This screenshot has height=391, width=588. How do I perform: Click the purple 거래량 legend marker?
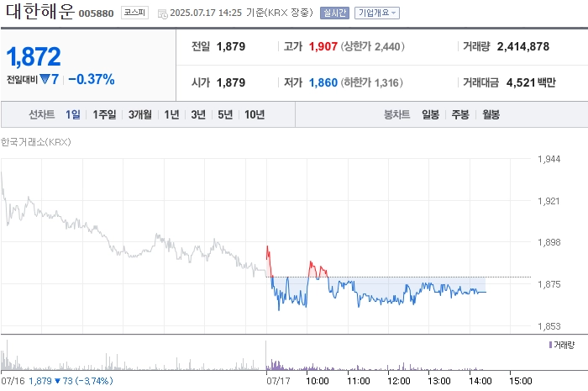[x=550, y=345]
